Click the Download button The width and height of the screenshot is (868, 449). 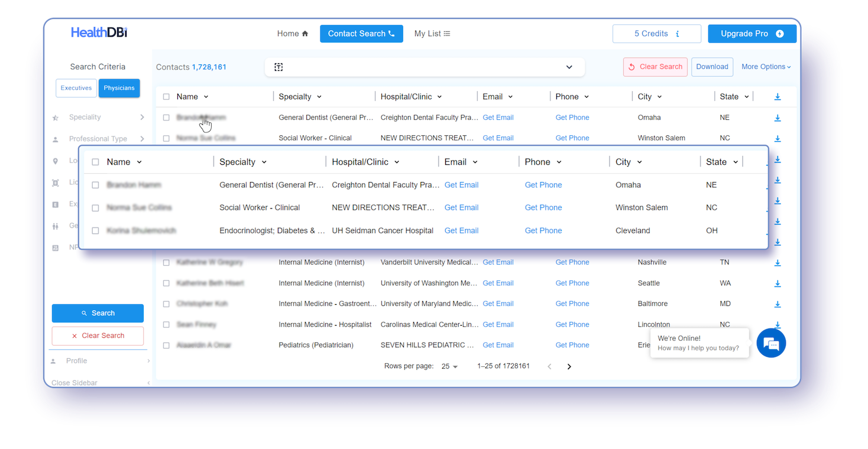712,67
